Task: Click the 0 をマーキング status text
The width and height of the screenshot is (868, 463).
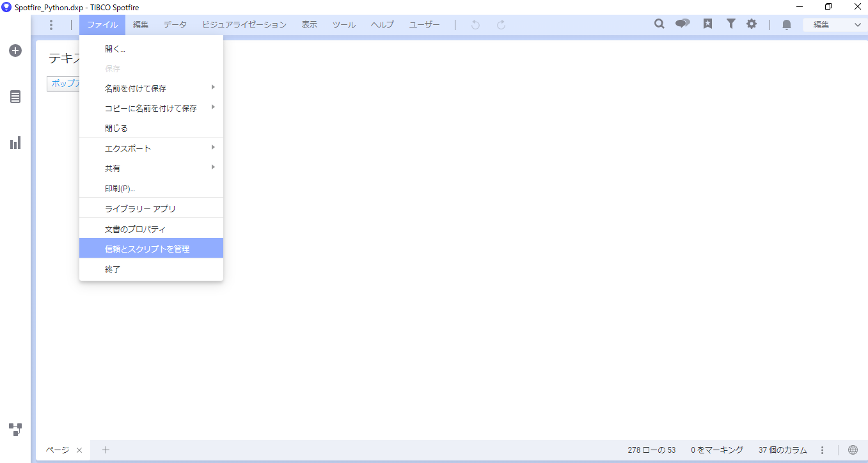Action: pyautogui.click(x=717, y=450)
